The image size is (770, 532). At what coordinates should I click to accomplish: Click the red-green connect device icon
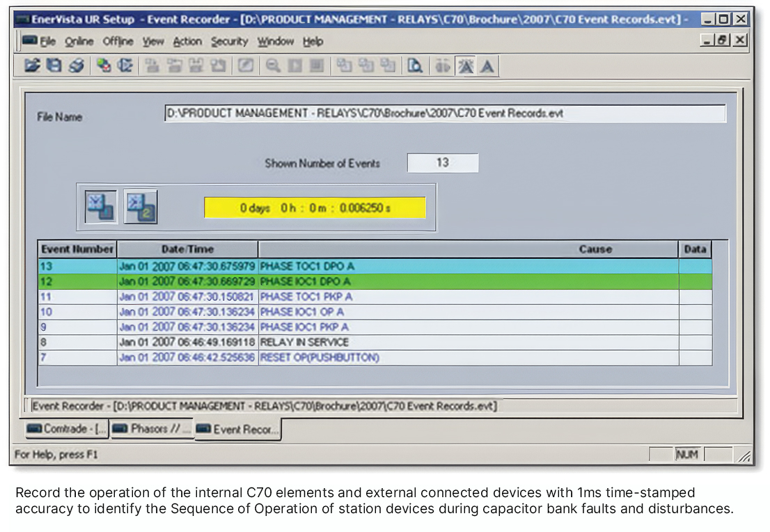coord(103,65)
